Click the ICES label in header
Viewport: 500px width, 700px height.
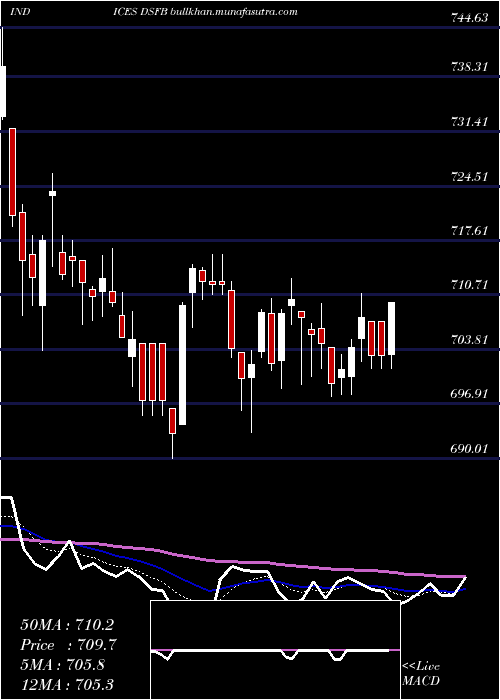[124, 12]
